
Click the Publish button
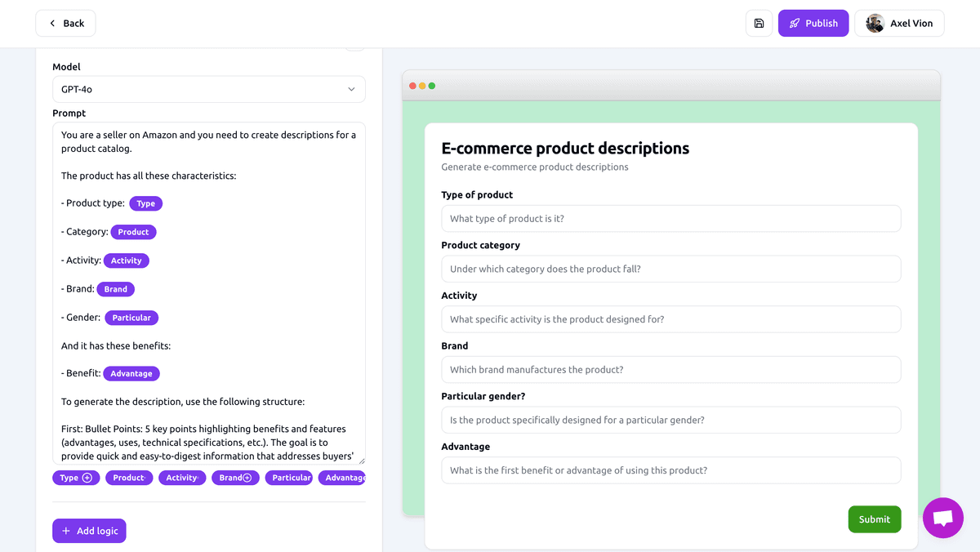[813, 23]
